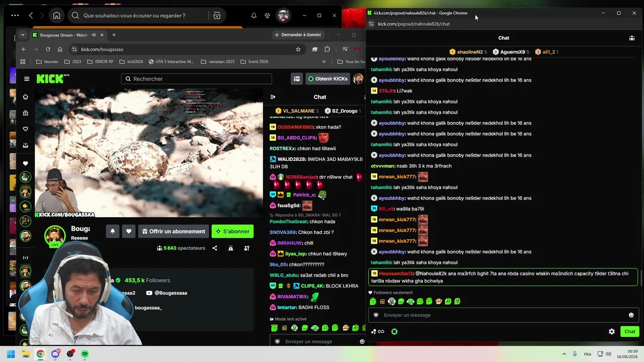
Task: Click the green K icon below popout chat input
Action: [394, 331]
